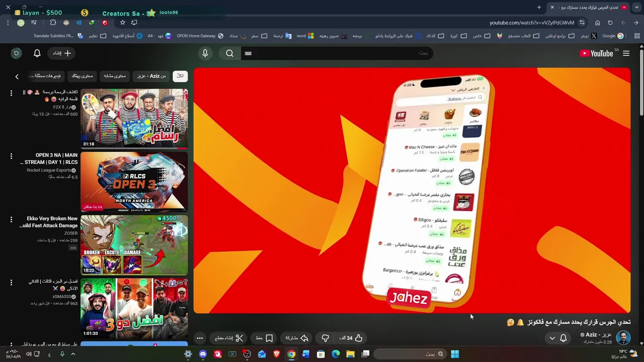Open more actions three-dot menu under video
Viewport: 644px width, 362px height.
tap(200, 338)
